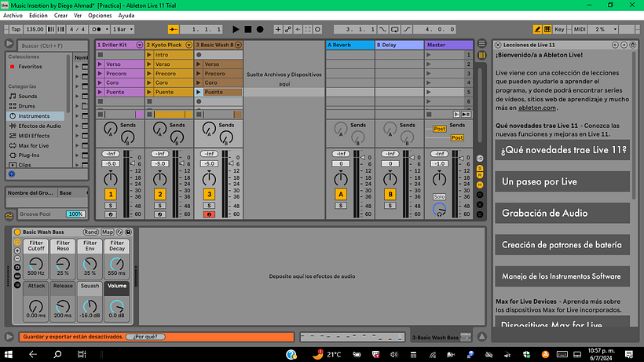Open 2 Kyoto Pluck track dropdown arrow
The image size is (644, 362).
pos(189,45)
